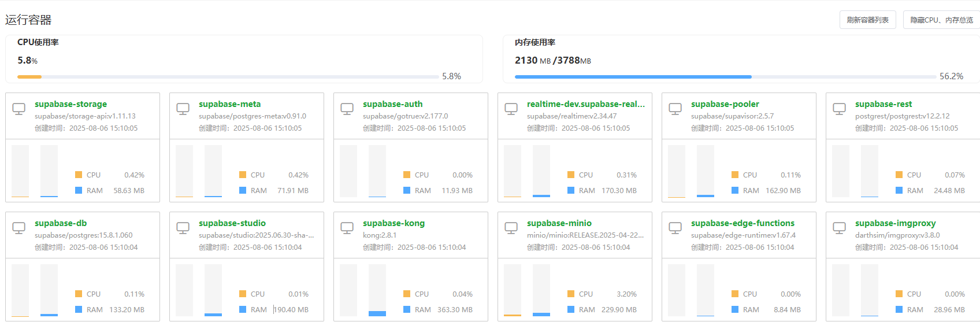Click the blue RAM legend swatch for supabase-db
Image resolution: width=980 pixels, height=329 pixels.
click(79, 309)
